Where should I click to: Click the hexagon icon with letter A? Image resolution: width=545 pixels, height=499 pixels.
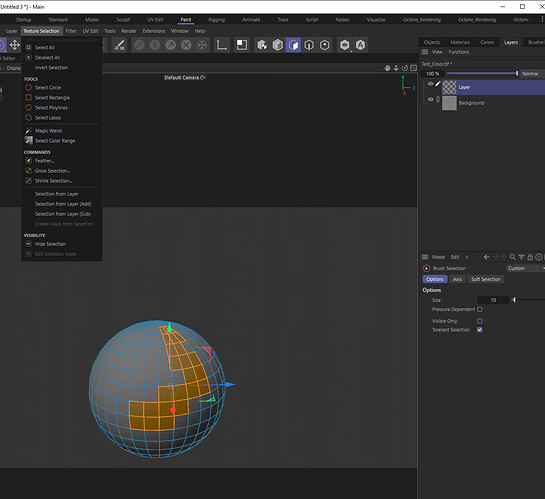360,45
